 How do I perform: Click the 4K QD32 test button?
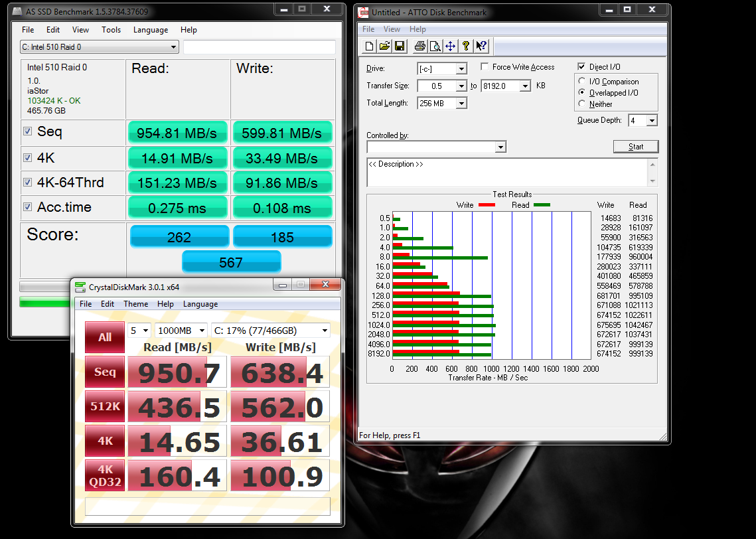pos(105,475)
